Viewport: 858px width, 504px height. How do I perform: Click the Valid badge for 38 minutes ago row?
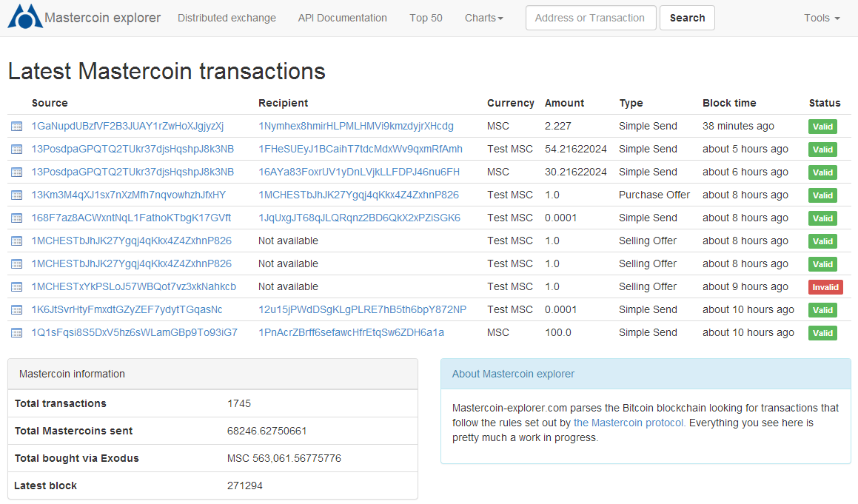[x=822, y=127]
